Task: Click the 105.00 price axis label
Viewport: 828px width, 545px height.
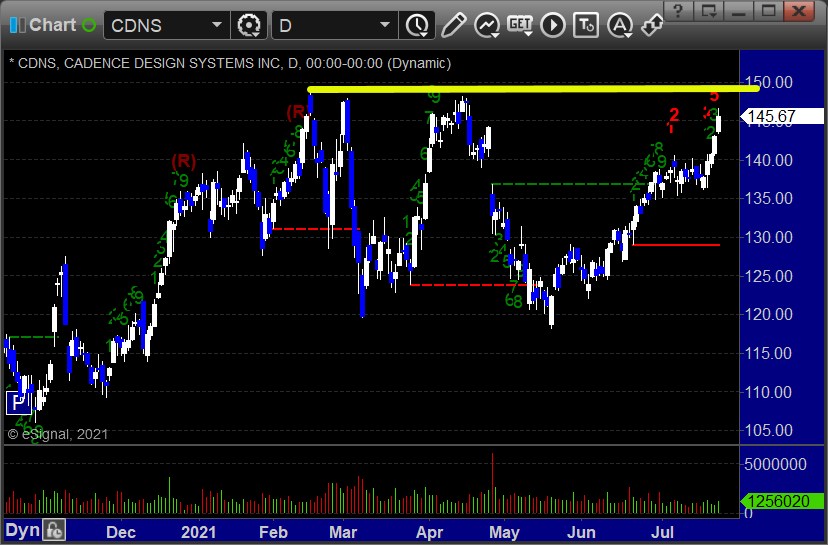Action: (768, 430)
